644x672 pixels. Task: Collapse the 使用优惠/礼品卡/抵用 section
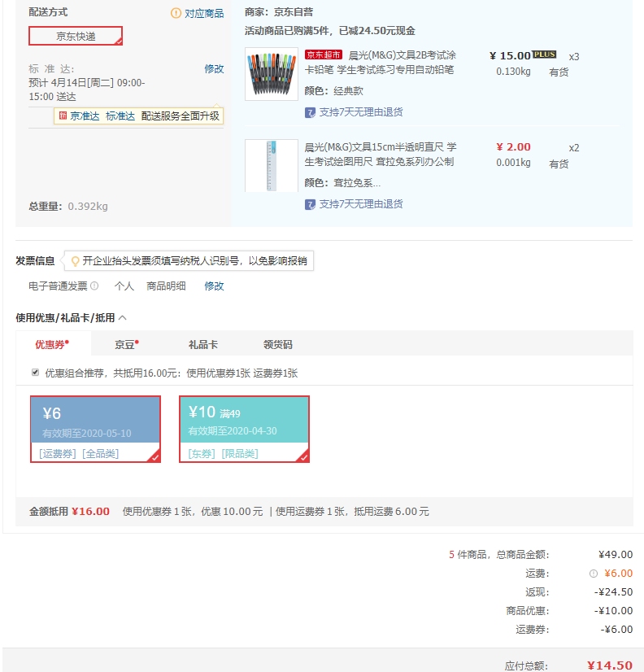click(123, 317)
